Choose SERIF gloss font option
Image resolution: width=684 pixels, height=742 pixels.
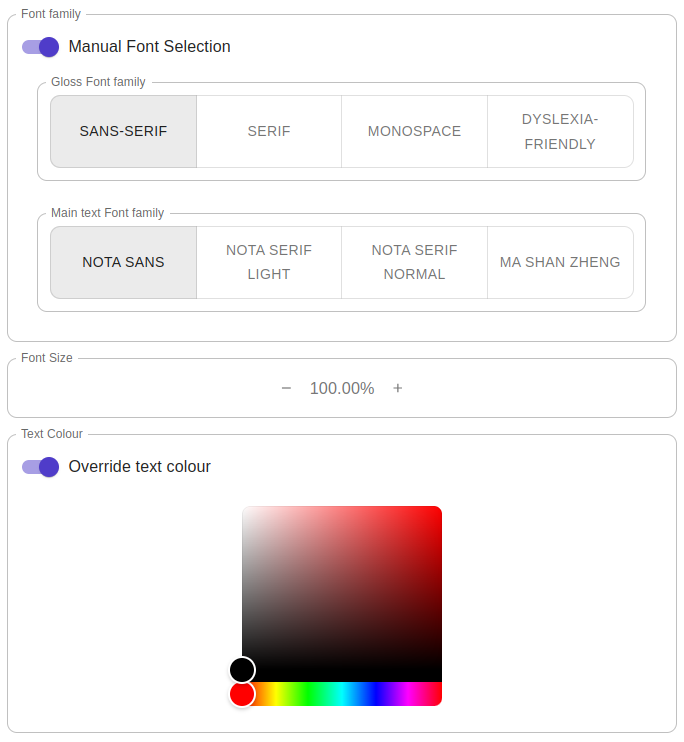coord(269,132)
